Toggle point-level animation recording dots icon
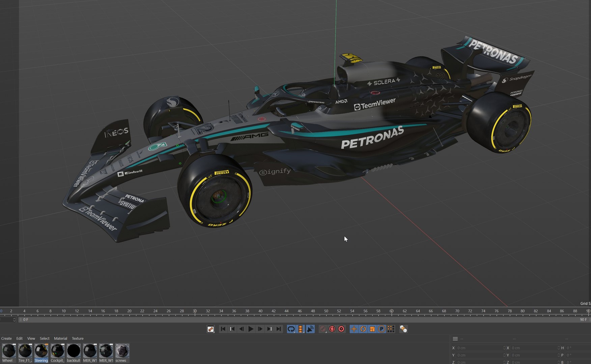This screenshot has height=364, width=591. point(391,329)
